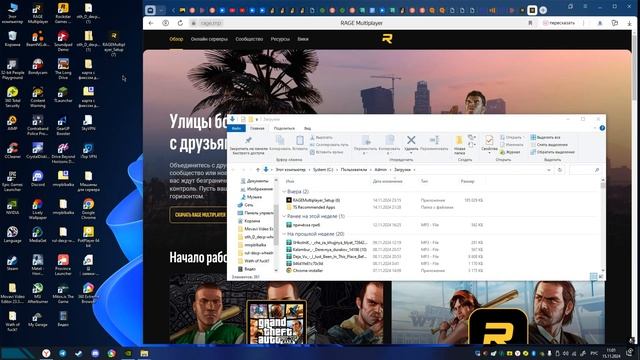Open the CCleaner desktop shortcut
This screenshot has height=360, width=640.
tap(12, 151)
